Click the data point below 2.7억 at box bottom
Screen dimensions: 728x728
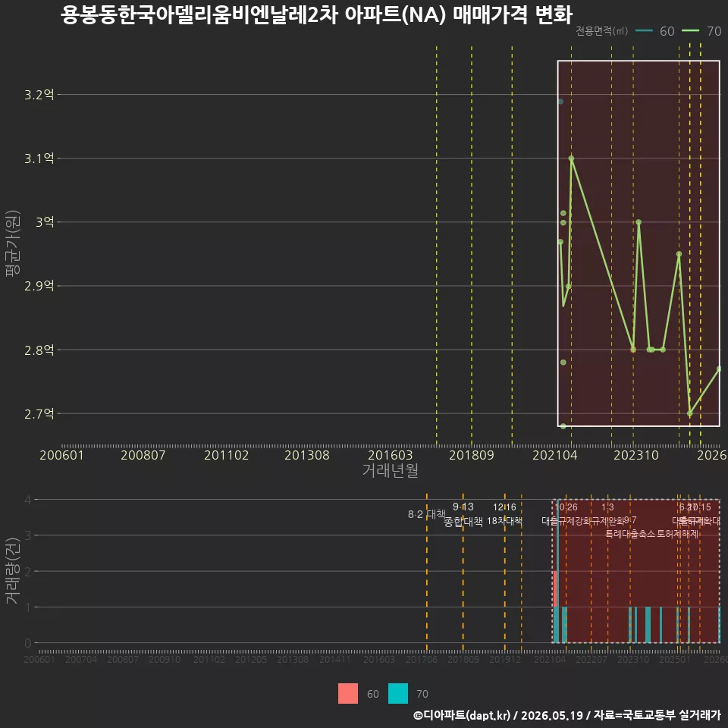point(563,425)
